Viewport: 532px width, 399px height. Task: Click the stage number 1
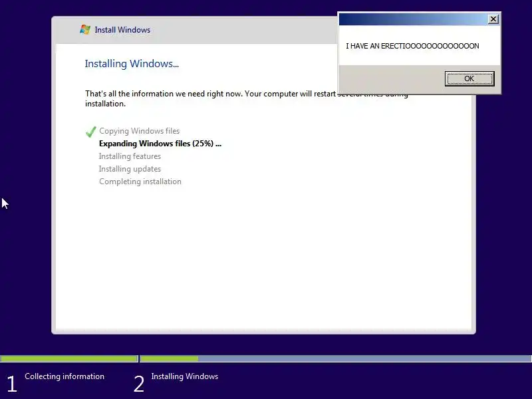pyautogui.click(x=11, y=384)
